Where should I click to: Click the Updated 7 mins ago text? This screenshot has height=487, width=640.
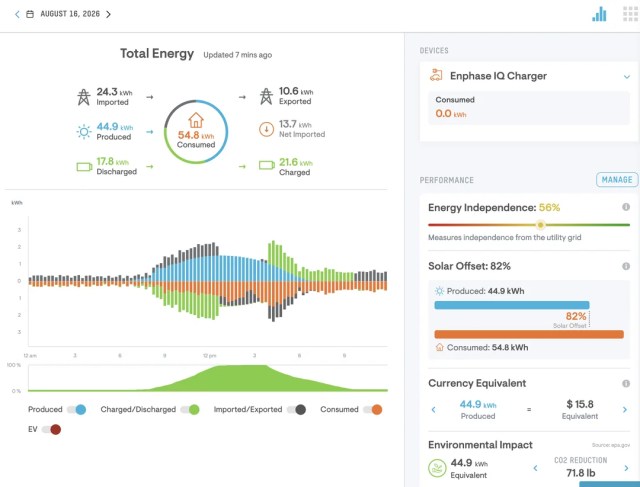pos(238,55)
